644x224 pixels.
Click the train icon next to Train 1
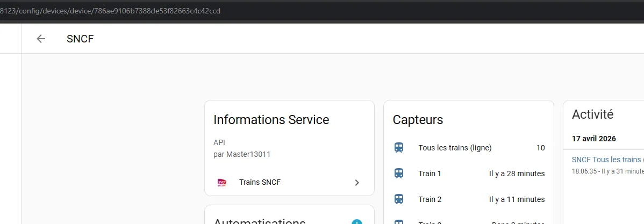pyautogui.click(x=399, y=174)
